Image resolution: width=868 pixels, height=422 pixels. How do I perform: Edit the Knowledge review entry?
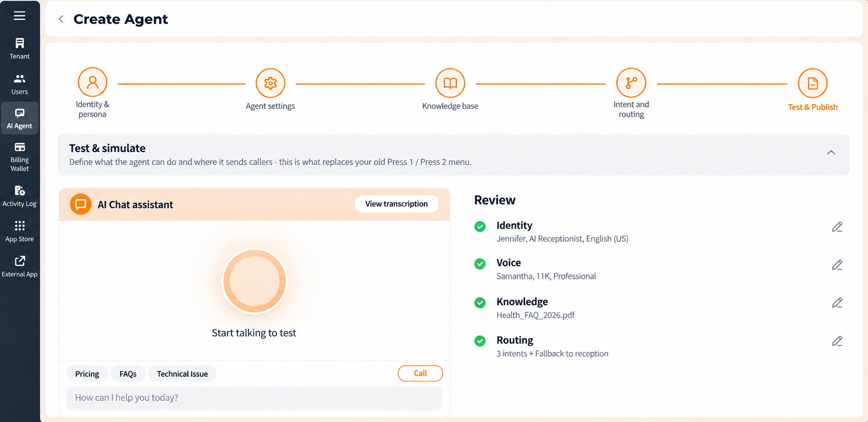(x=837, y=302)
